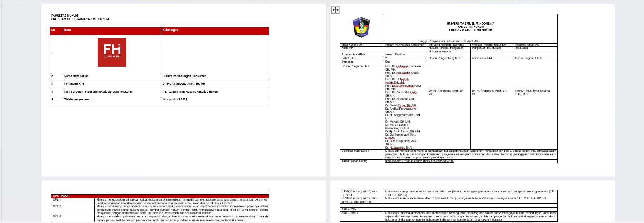Click 'PROGRAM STUDI SARJANA ILMU HUKUM' heading

pyautogui.click(x=80, y=19)
